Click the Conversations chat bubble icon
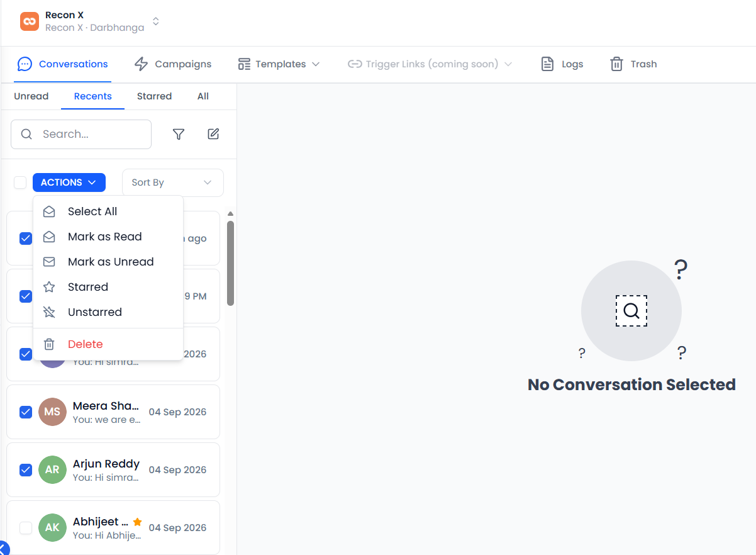Image resolution: width=756 pixels, height=555 pixels. 25,64
